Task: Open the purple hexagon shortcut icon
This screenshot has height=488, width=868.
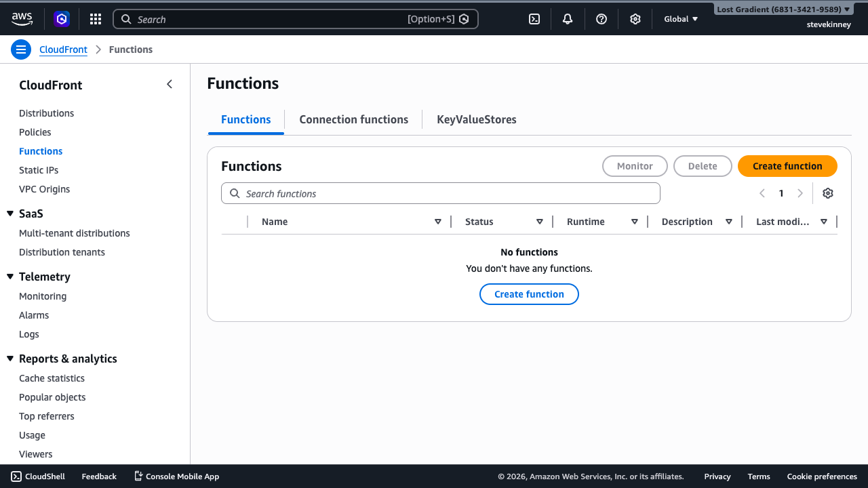Action: tap(62, 19)
